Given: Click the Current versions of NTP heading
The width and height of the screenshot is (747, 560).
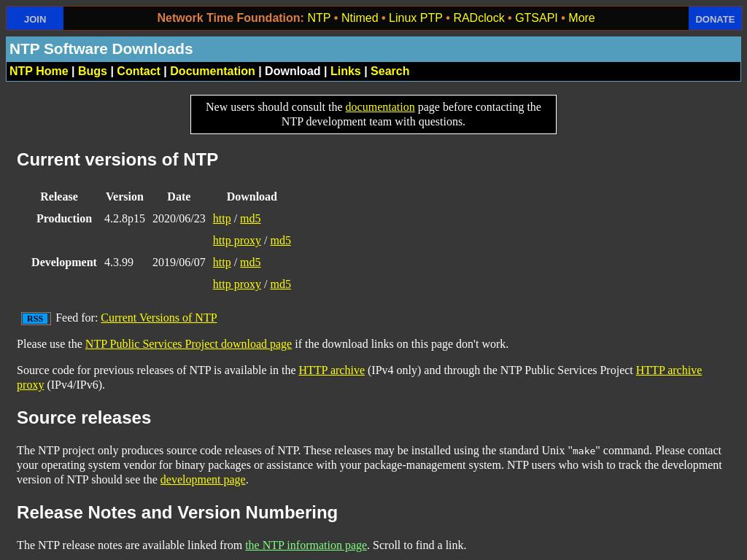Looking at the screenshot, I should click(117, 160).
